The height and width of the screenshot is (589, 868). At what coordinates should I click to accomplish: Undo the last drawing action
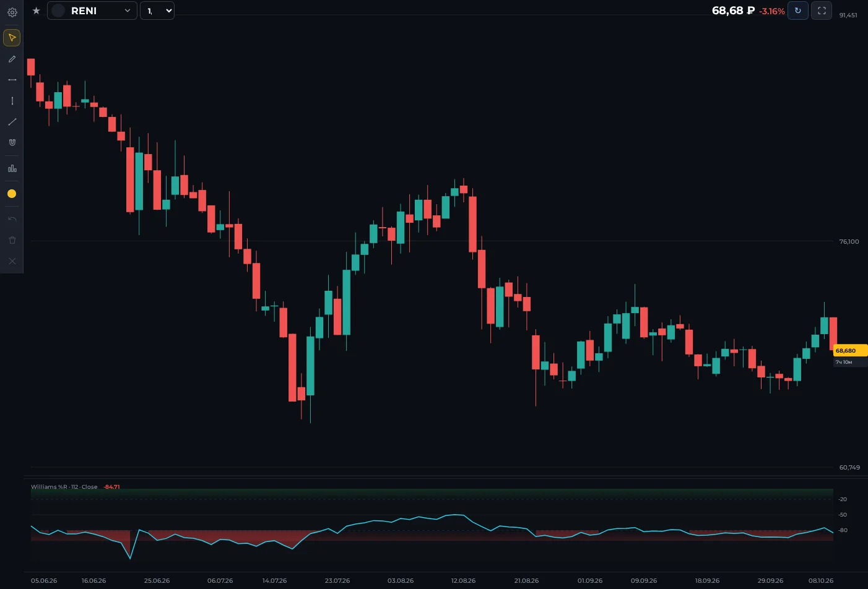[12, 219]
